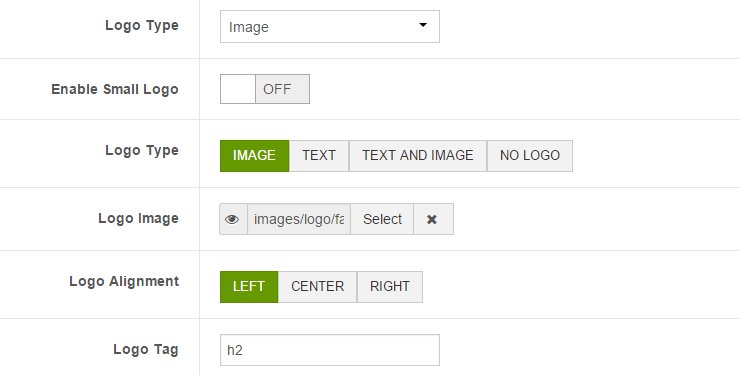Set logo alignment to CENTER

point(318,287)
